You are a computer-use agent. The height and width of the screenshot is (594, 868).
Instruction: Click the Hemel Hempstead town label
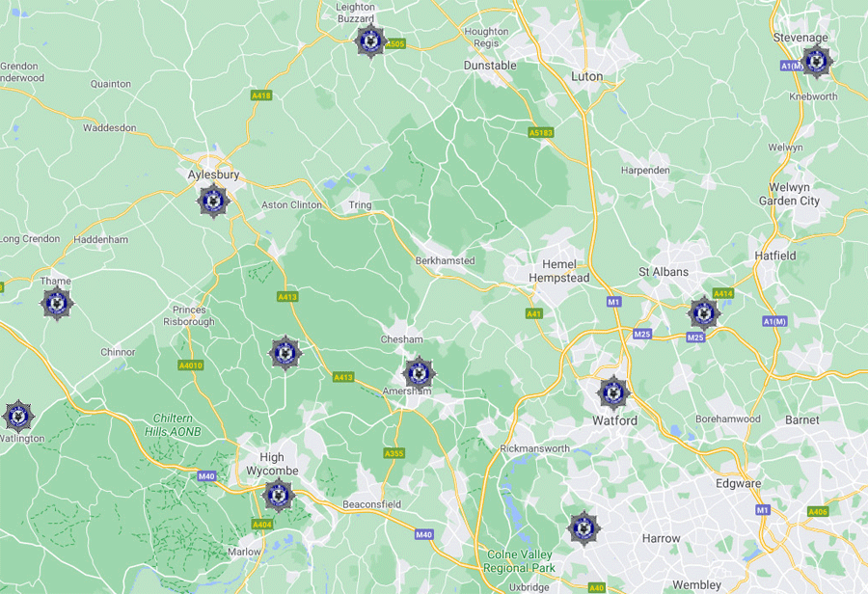[559, 271]
